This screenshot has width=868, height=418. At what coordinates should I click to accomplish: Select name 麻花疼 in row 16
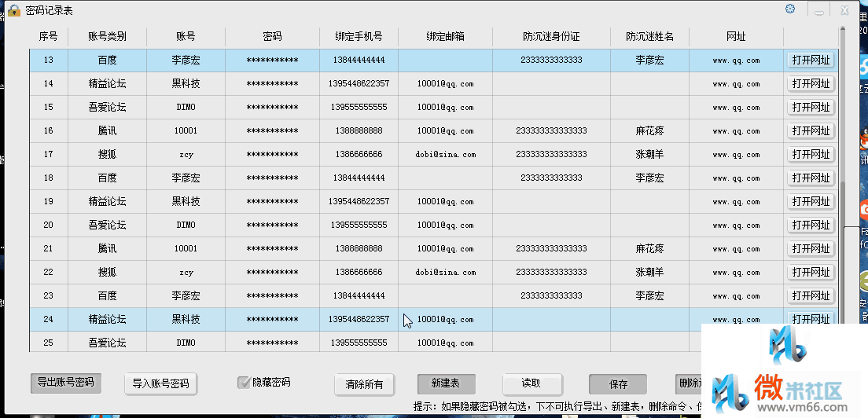tap(650, 131)
